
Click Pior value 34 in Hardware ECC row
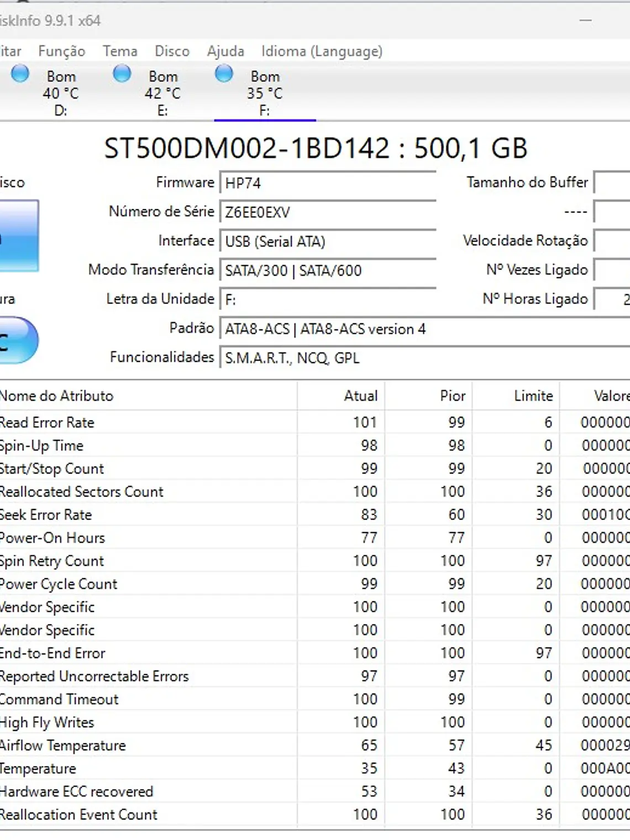pos(456,791)
